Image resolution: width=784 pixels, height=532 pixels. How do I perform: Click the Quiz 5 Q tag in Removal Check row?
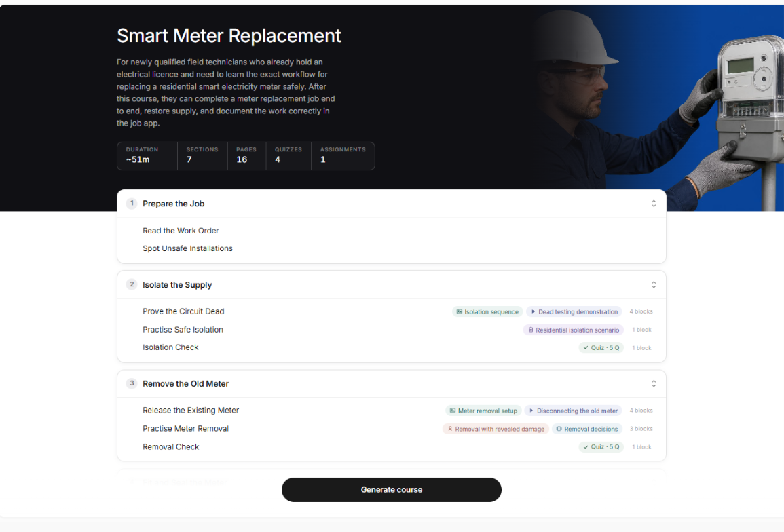[x=601, y=447]
